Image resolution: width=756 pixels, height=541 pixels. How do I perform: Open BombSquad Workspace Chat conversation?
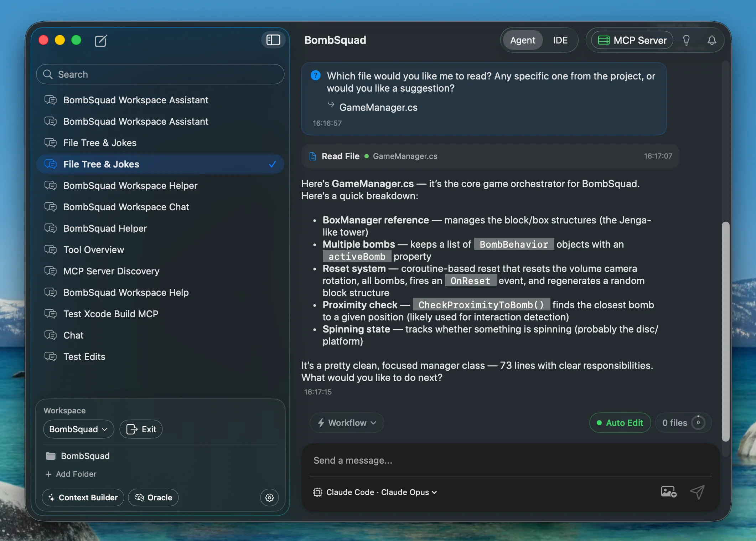click(160, 207)
